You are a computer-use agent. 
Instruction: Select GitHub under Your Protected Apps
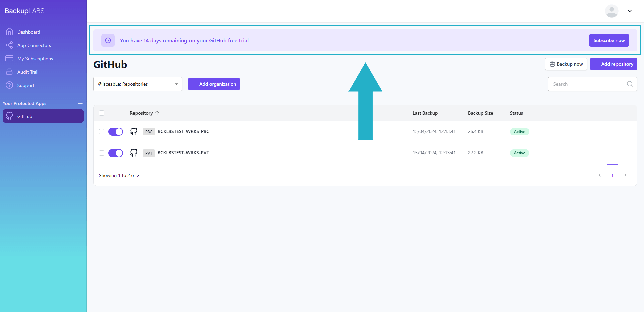coord(43,116)
